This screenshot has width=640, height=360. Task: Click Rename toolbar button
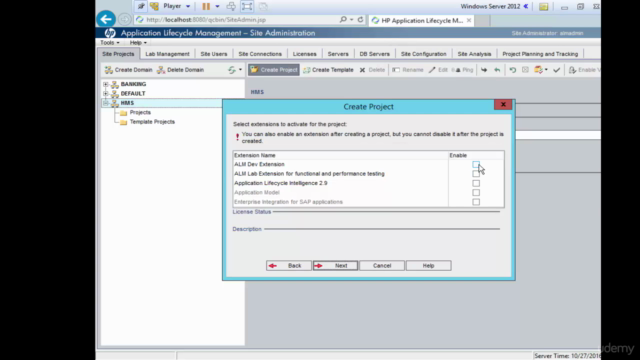pos(408,70)
